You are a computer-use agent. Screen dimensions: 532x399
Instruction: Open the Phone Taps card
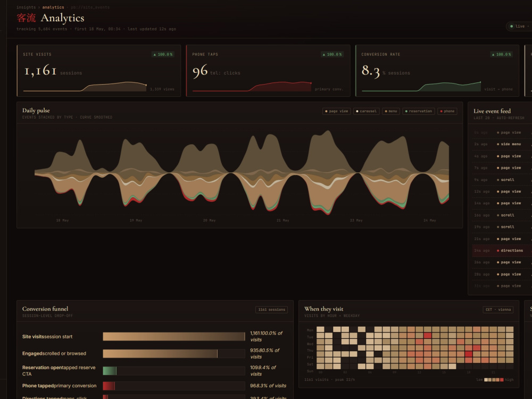pos(268,71)
